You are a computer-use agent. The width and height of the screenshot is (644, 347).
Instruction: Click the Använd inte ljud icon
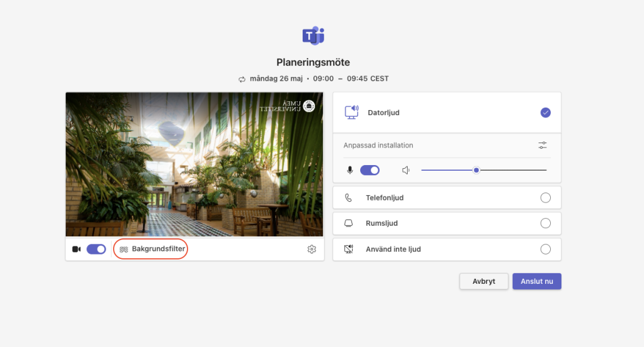coord(348,249)
